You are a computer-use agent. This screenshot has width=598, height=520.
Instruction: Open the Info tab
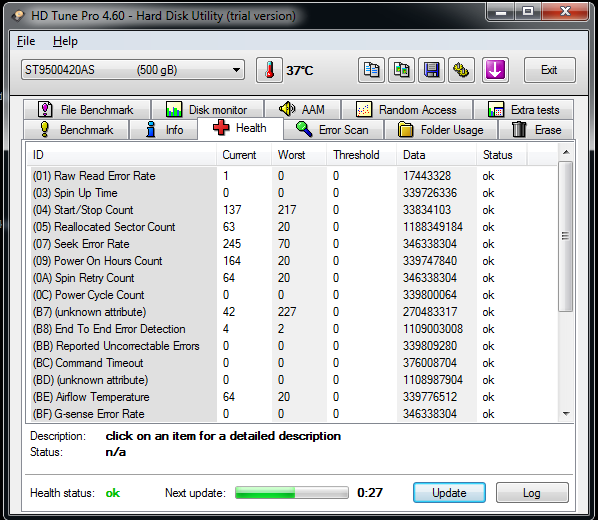[x=164, y=130]
